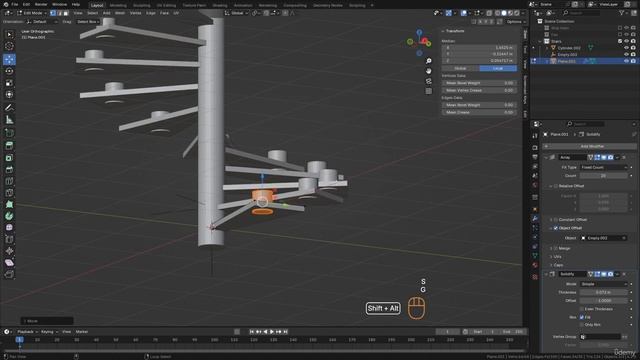Select the Add Cube tool
This screenshot has width=640, height=360.
tap(9, 133)
